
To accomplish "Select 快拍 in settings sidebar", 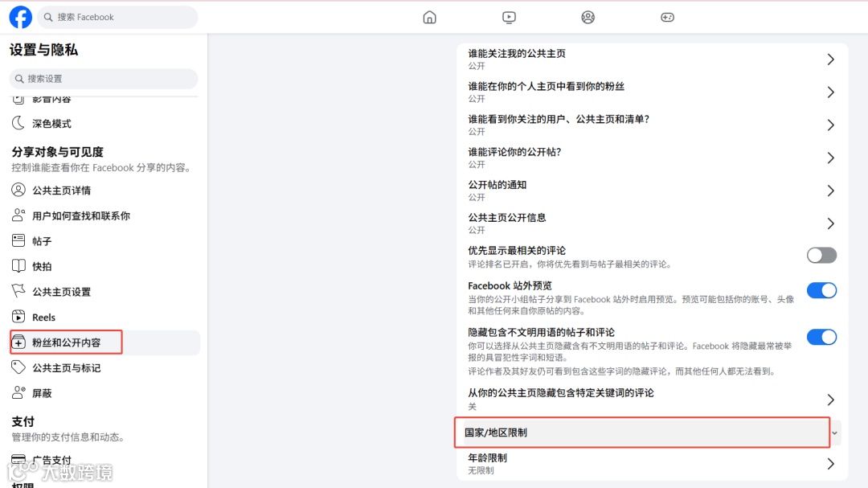I will [x=42, y=266].
